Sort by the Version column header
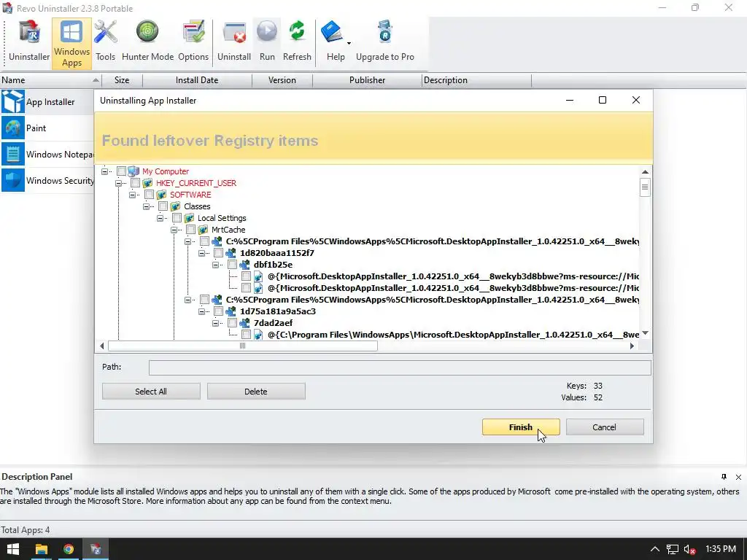The height and width of the screenshot is (560, 747). (282, 80)
